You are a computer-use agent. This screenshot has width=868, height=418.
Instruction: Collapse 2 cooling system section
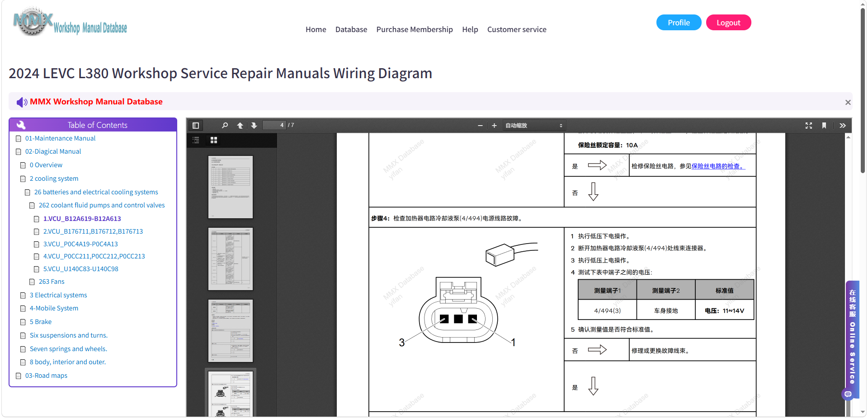(54, 178)
